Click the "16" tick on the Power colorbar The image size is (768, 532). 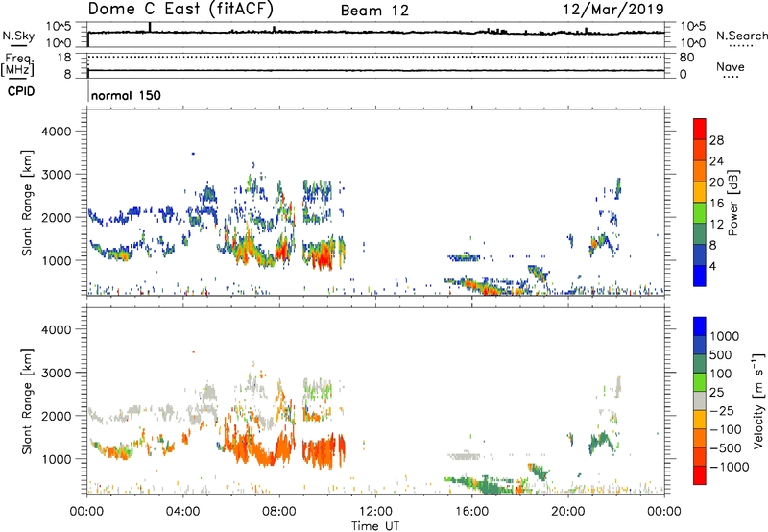click(716, 203)
